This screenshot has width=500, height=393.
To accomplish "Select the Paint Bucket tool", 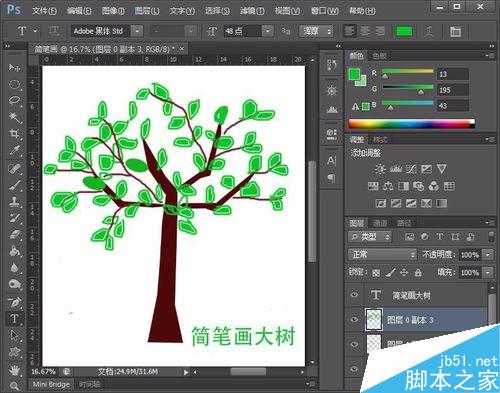I will pos(14,251).
